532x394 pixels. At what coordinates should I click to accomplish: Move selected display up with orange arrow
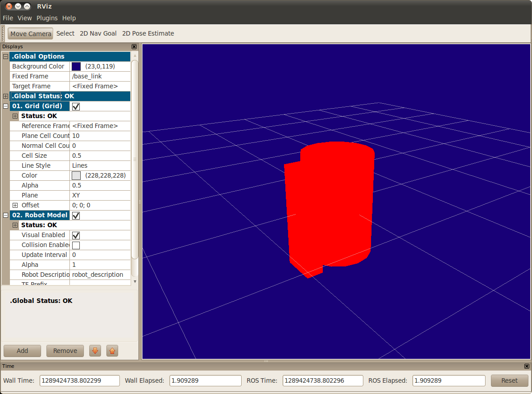[112, 351]
